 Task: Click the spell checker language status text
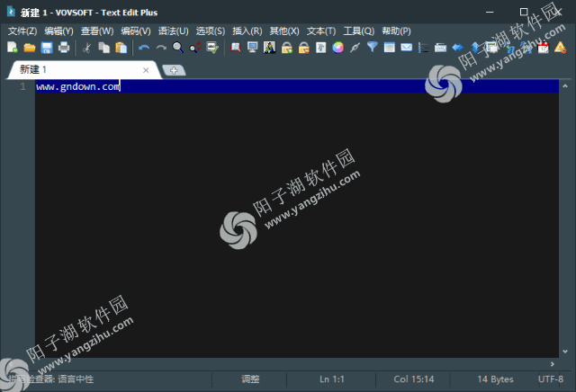click(x=51, y=379)
